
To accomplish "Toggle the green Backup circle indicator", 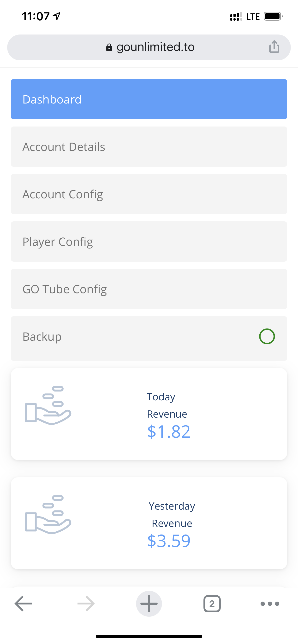I will (x=267, y=336).
